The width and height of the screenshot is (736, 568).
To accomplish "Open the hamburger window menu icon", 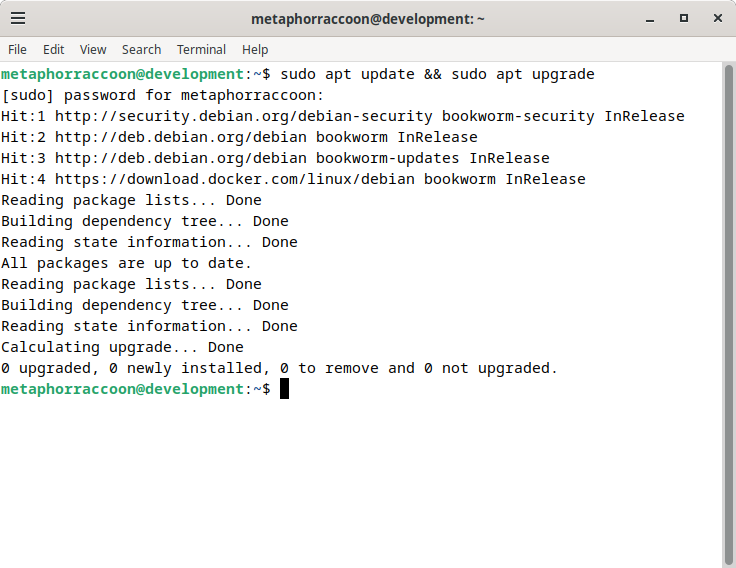I will tap(18, 18).
